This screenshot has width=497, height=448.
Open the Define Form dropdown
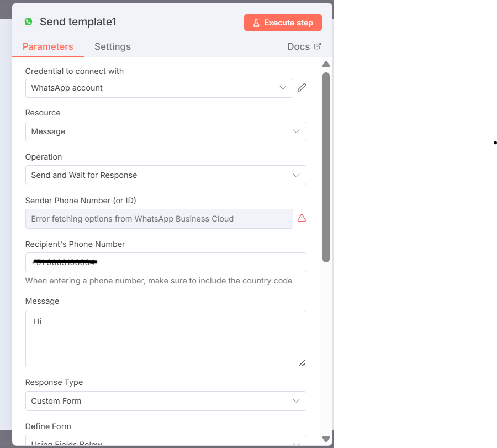coord(166,442)
